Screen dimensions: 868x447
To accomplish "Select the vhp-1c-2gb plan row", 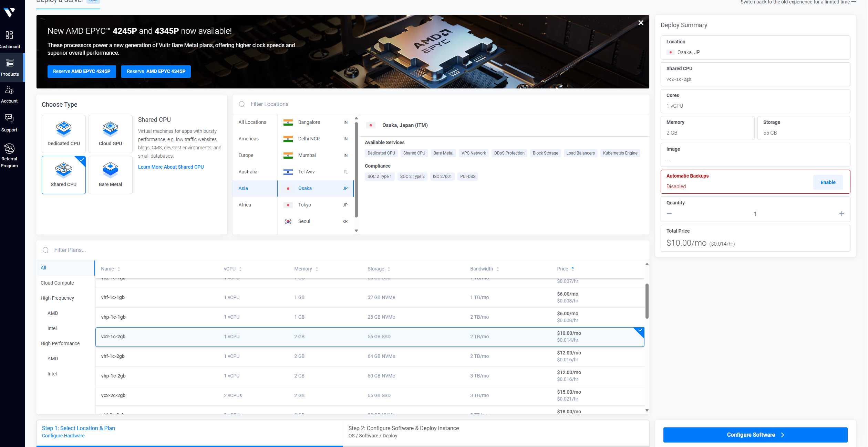I will 370,376.
